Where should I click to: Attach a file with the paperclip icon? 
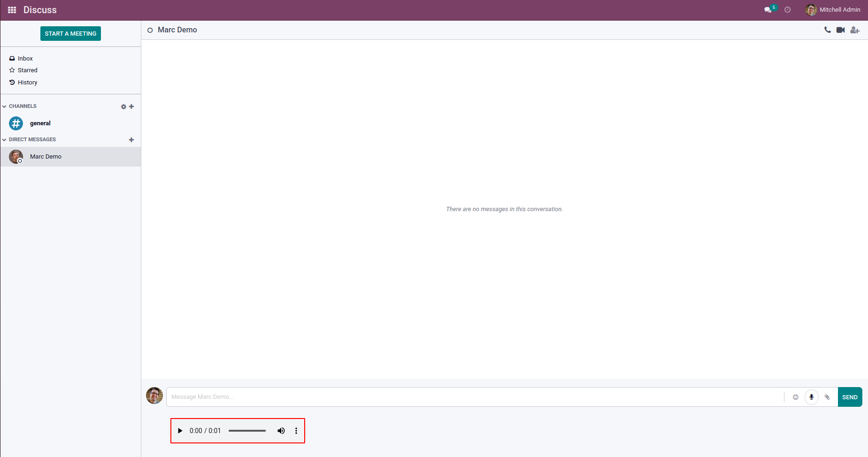(x=827, y=397)
